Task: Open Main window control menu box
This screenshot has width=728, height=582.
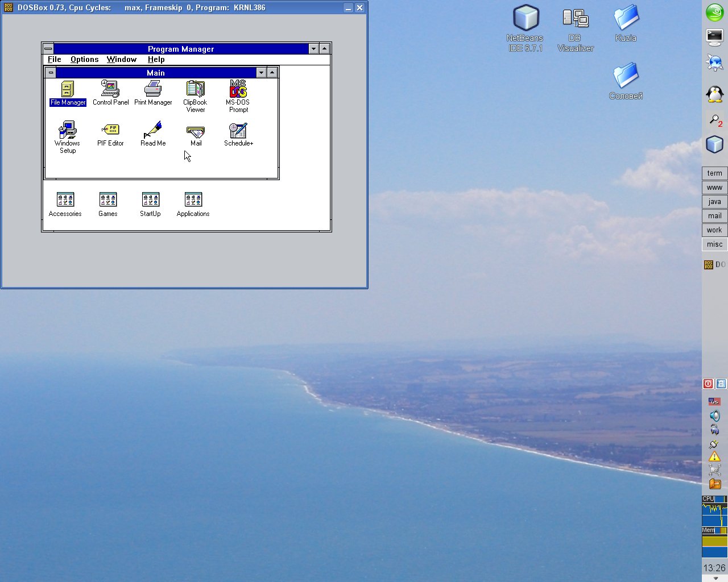Action: (51, 72)
